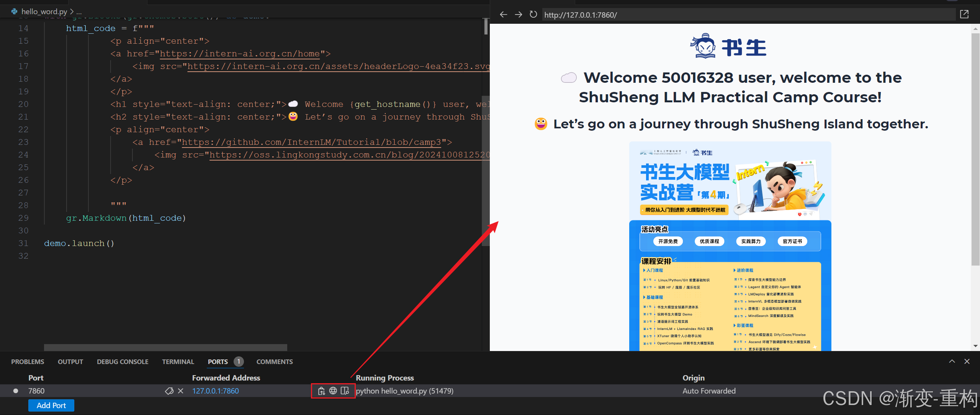The image size is (980, 415).
Task: Reload the Simple Browser page
Action: coord(533,15)
